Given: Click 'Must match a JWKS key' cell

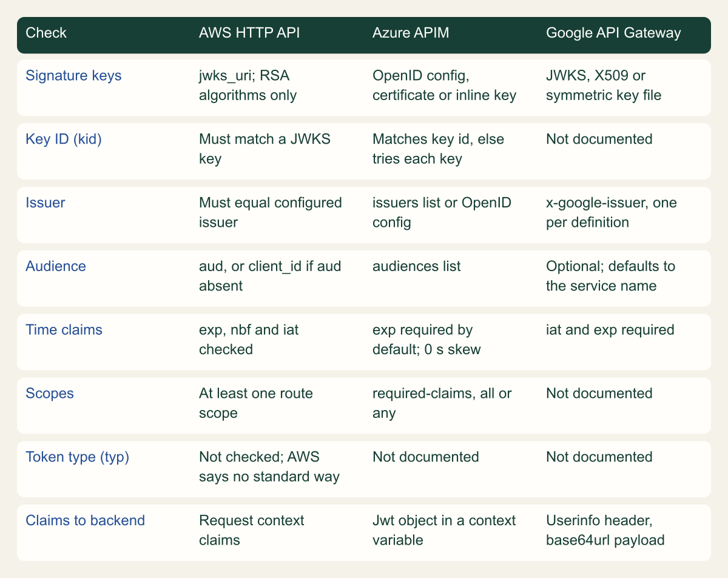Looking at the screenshot, I should click(x=265, y=149).
